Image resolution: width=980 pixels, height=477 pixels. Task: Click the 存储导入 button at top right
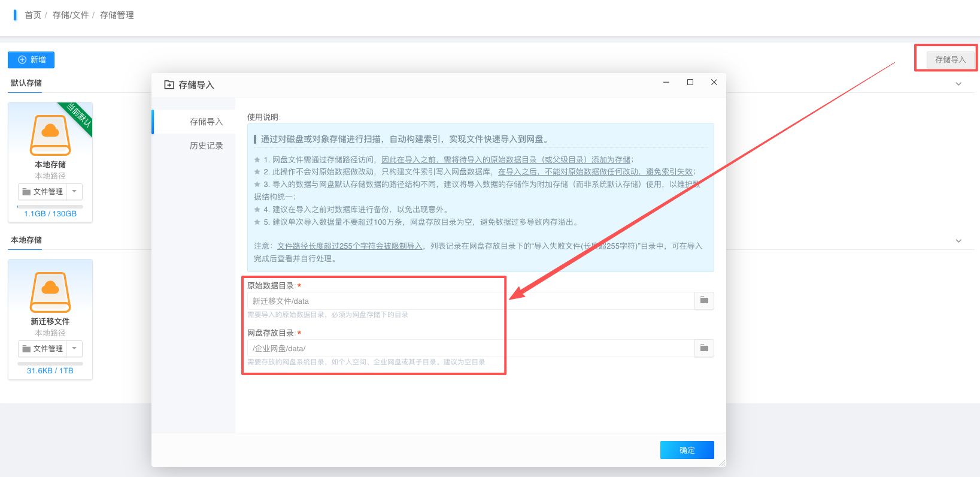coord(950,59)
